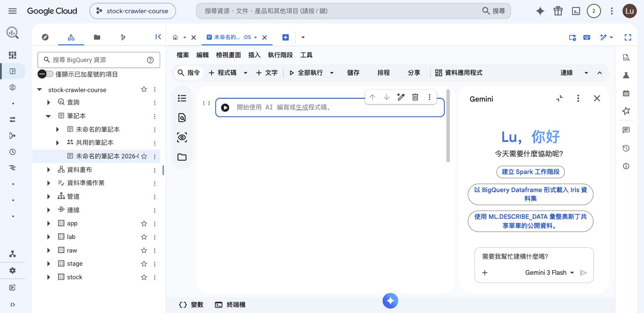Collapse the 筆記本 tree node
644x313 pixels.
(48, 116)
